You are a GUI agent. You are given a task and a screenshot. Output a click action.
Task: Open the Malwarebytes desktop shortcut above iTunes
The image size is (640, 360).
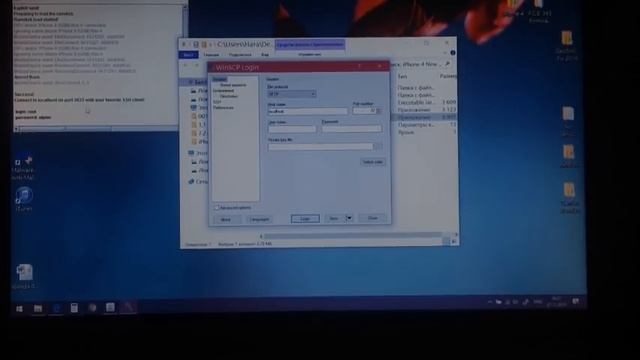[23, 168]
